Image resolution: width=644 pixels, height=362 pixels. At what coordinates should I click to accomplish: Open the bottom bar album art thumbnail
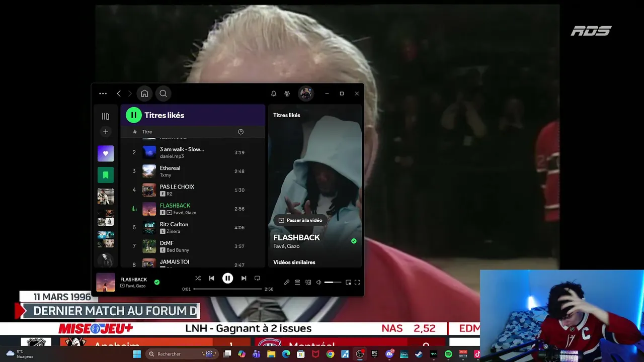click(x=106, y=283)
